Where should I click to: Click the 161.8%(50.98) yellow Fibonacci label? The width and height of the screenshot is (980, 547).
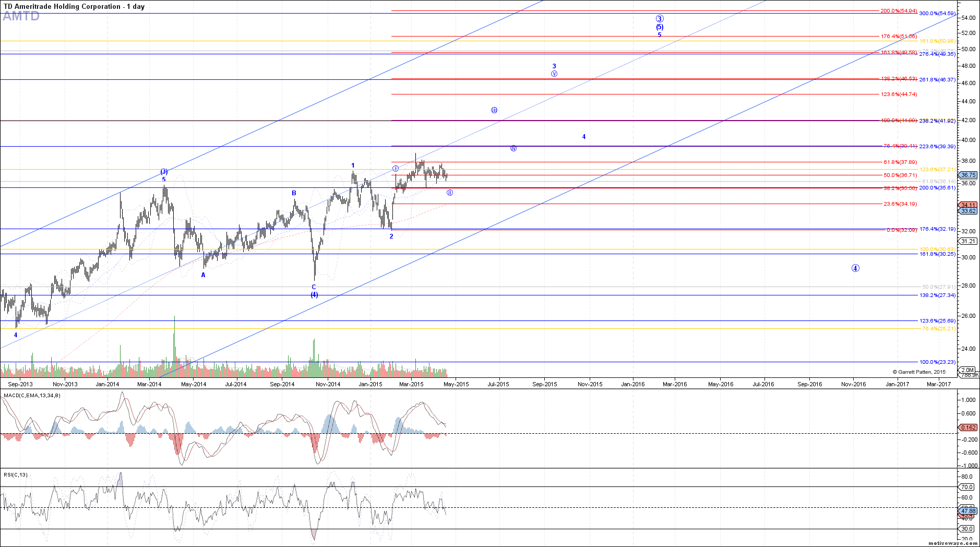point(937,41)
